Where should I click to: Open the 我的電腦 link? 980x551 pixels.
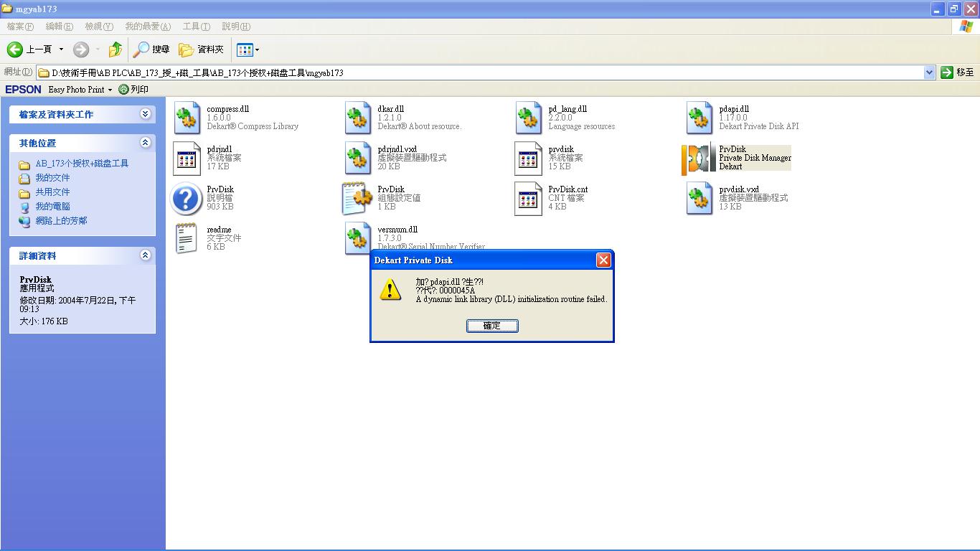pyautogui.click(x=53, y=207)
